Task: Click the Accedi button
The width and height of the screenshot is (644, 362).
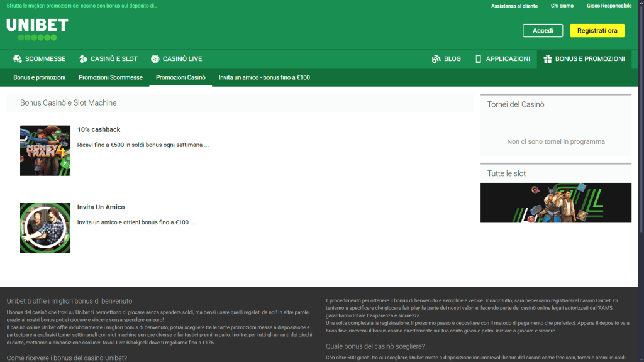Action: 542,30
